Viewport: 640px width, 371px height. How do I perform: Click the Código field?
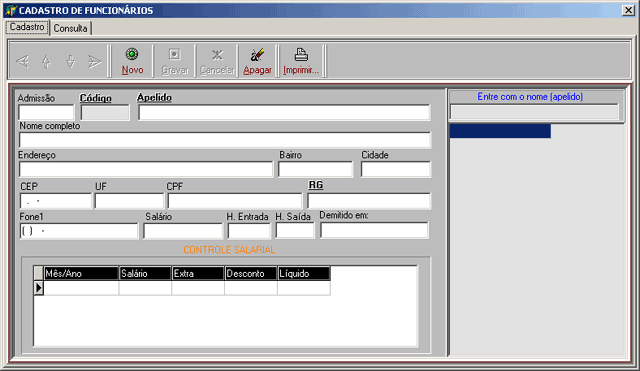point(105,112)
